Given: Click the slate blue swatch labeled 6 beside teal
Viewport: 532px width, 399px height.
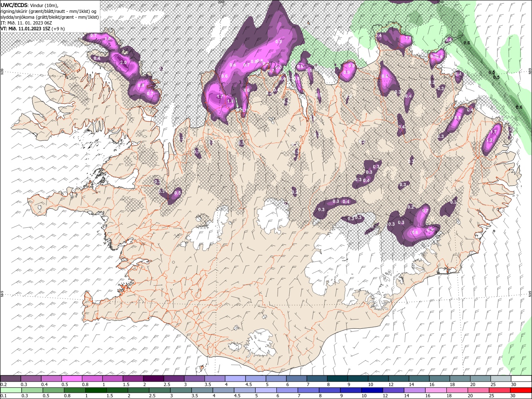Looking at the screenshot, I should click(296, 379).
